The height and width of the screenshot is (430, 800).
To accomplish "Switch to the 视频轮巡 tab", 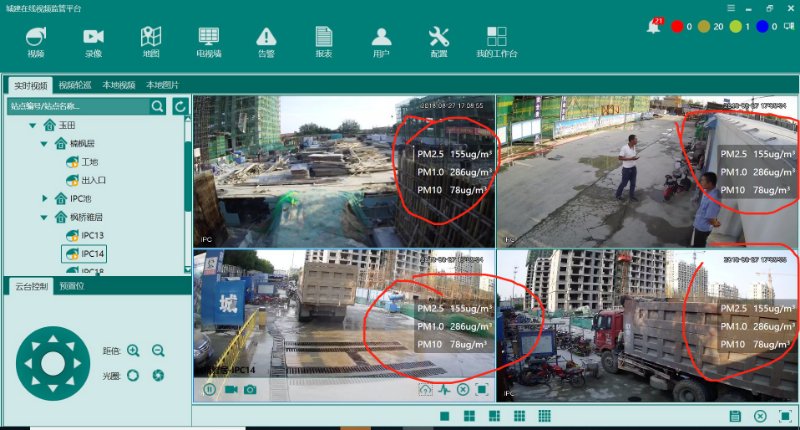I will point(75,85).
